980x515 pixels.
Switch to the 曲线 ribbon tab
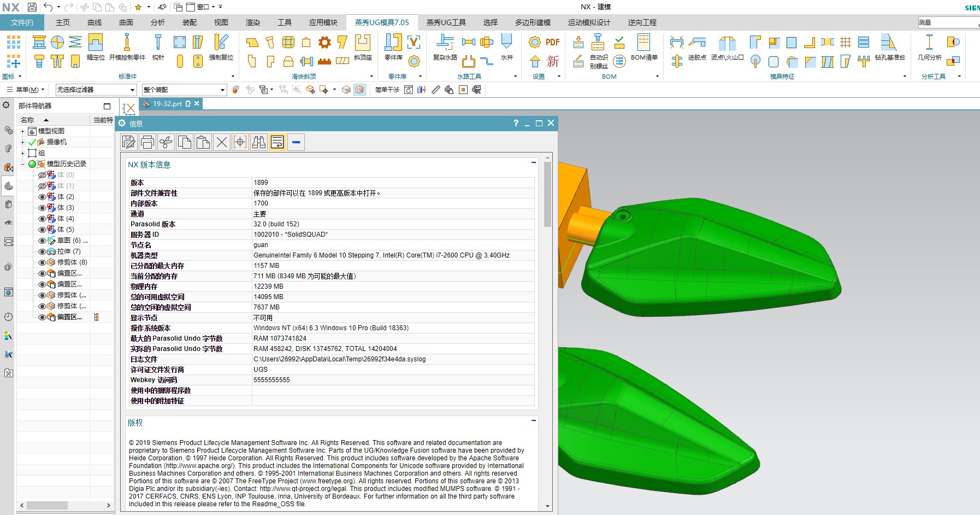click(x=95, y=22)
